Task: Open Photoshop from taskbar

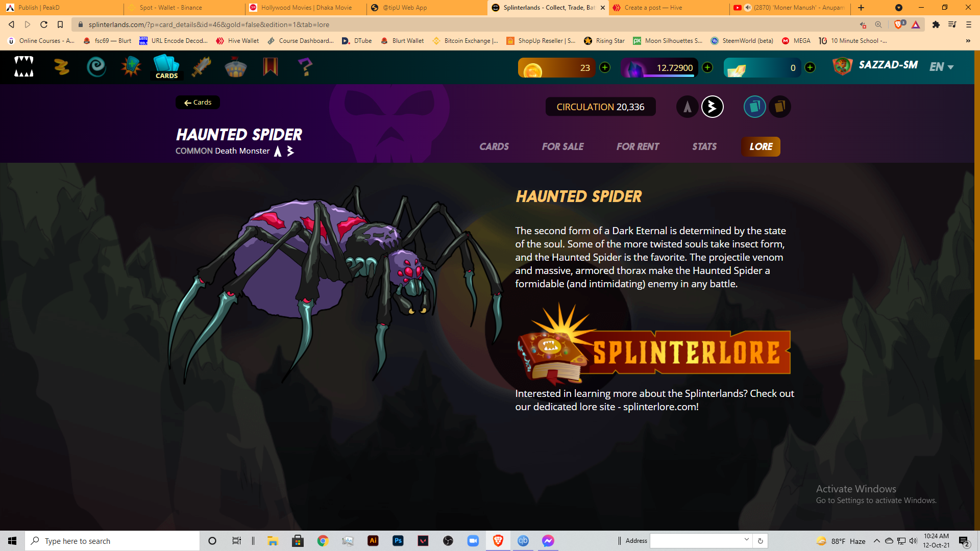Action: (398, 541)
